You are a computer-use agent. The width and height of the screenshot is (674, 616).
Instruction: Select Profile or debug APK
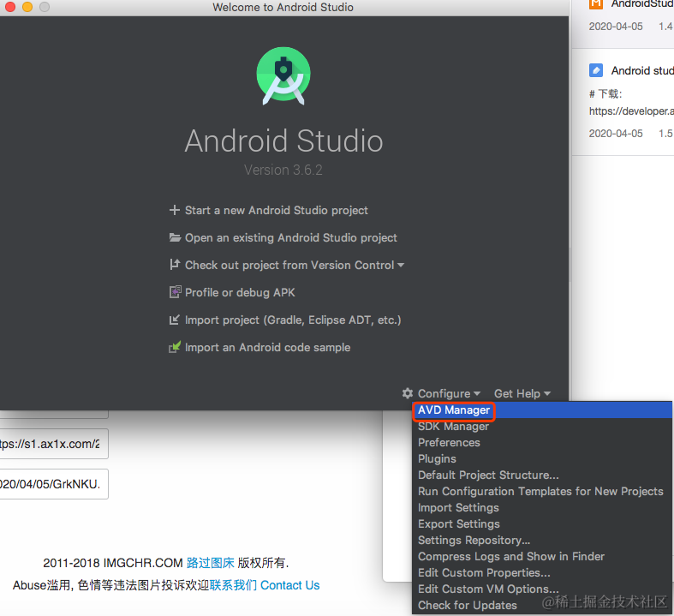(240, 293)
